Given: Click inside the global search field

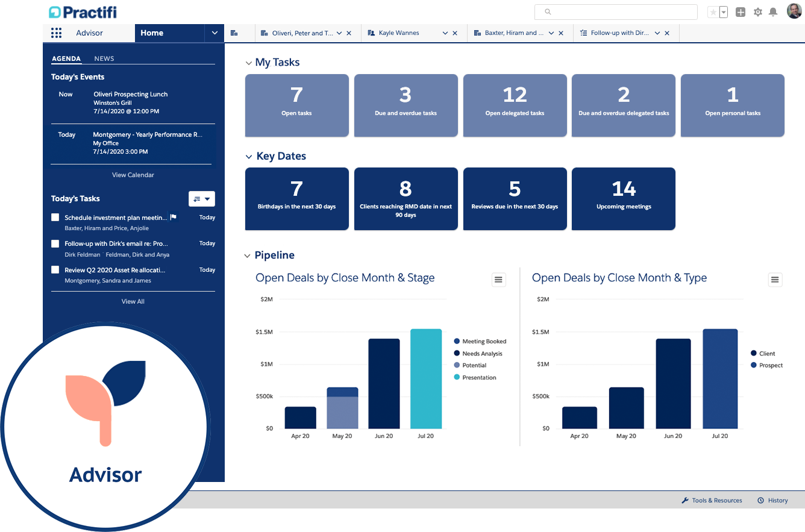Looking at the screenshot, I should pos(616,11).
